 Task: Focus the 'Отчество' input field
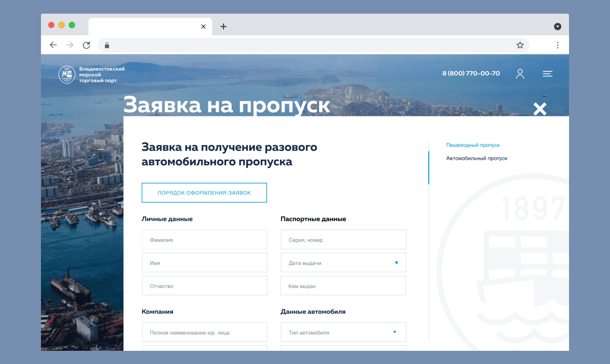click(x=205, y=286)
